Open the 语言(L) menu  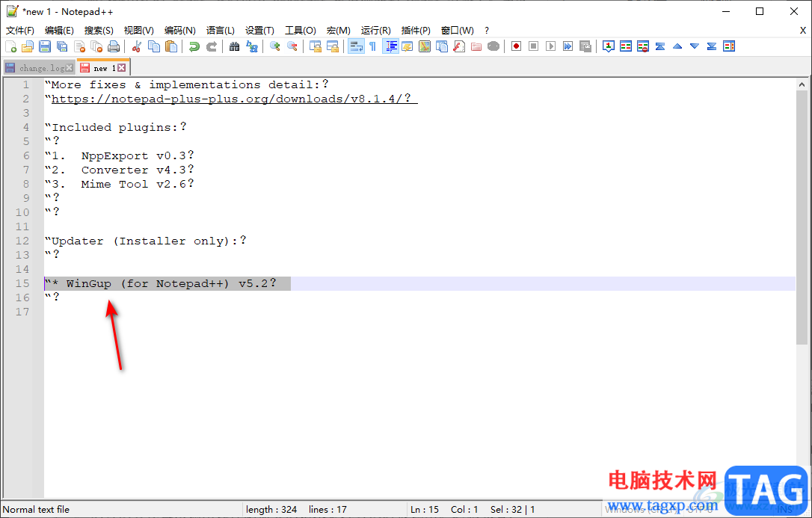(x=220, y=31)
